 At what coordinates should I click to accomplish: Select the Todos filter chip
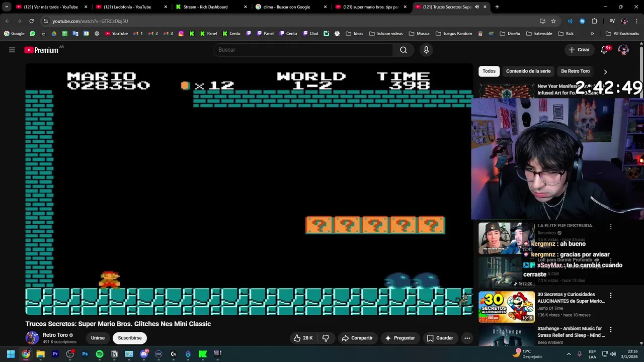[489, 71]
